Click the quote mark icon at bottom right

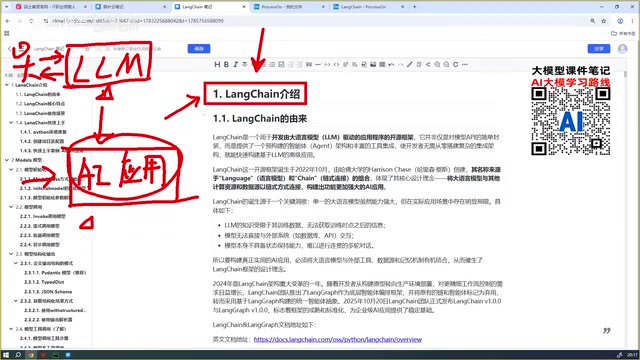pos(607,330)
